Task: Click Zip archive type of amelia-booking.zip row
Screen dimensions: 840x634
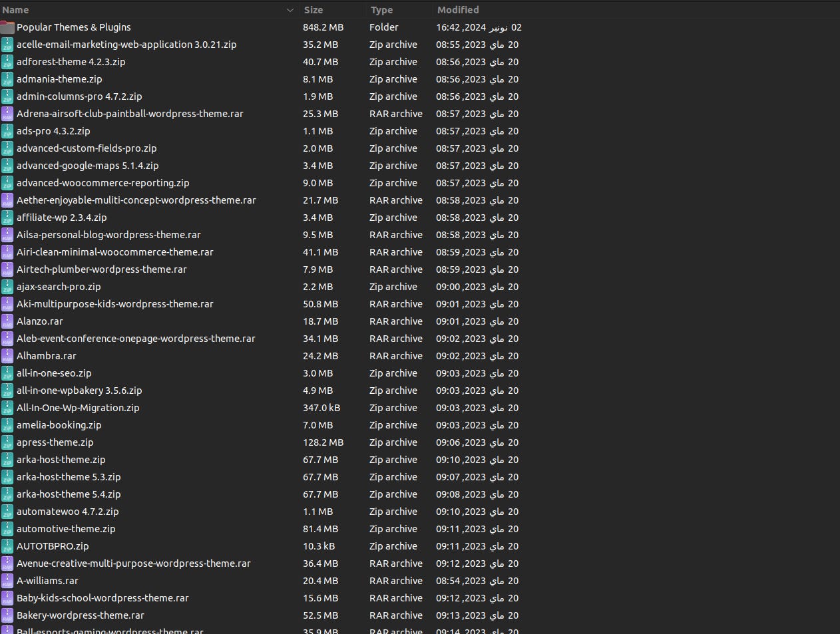Action: click(393, 425)
